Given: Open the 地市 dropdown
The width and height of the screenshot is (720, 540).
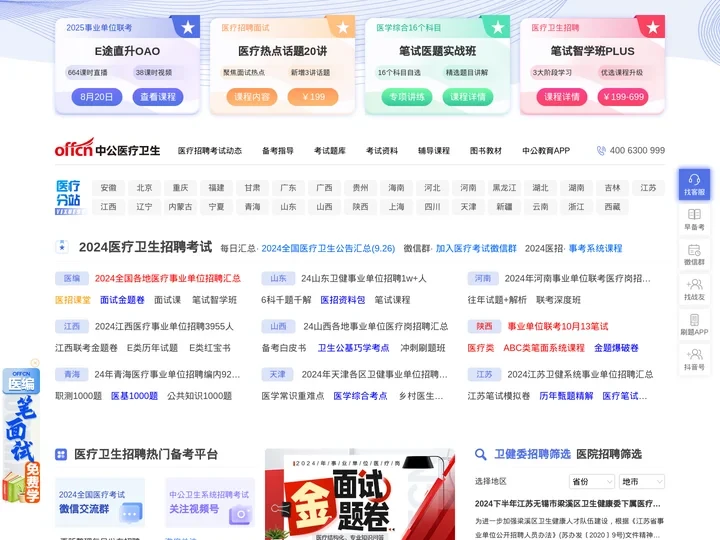Looking at the screenshot, I should [x=642, y=481].
